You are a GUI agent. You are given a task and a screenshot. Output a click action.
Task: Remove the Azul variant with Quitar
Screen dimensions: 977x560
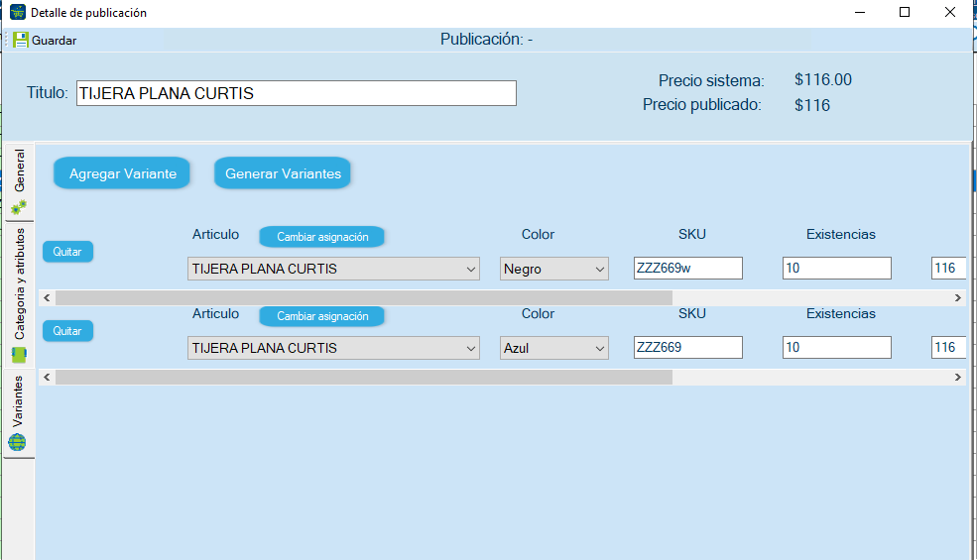click(67, 331)
